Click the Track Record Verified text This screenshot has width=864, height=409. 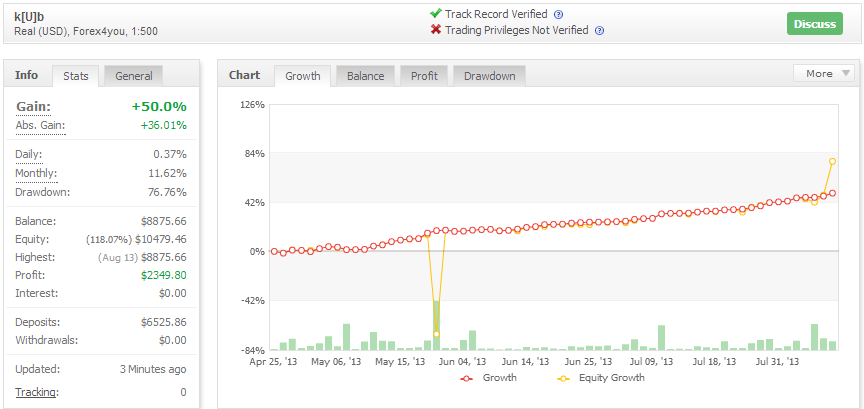coord(496,14)
